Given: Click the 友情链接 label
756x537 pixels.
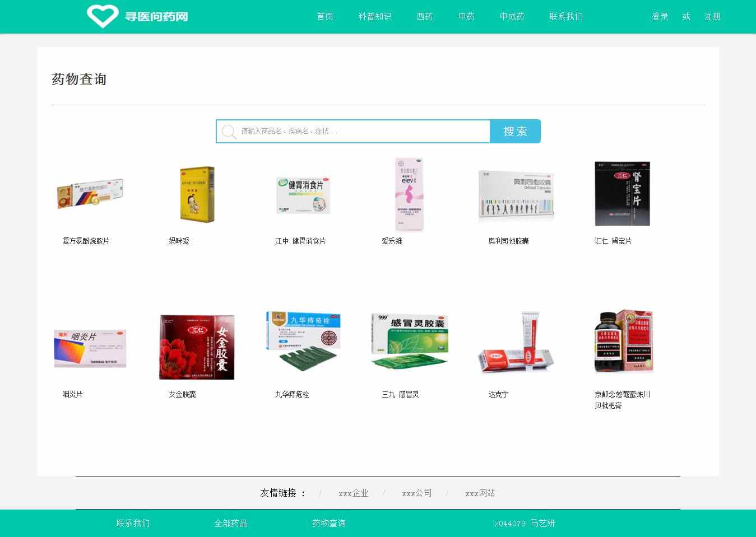Looking at the screenshot, I should (283, 493).
